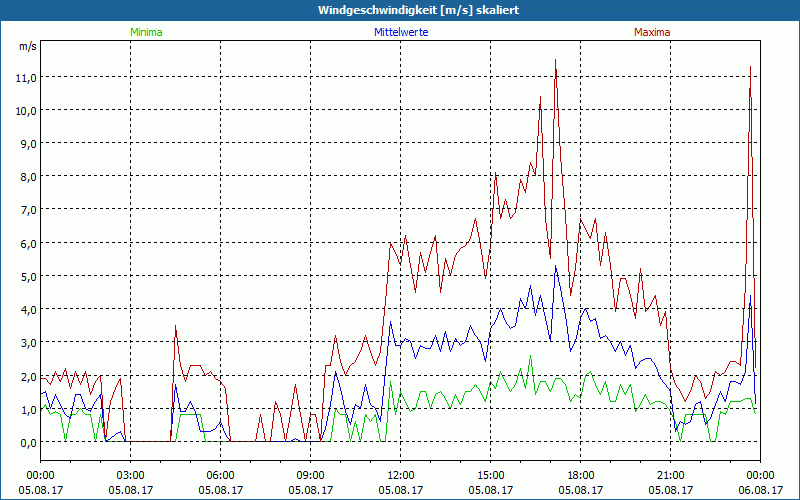Click the 9,0 y-axis value

(28, 144)
